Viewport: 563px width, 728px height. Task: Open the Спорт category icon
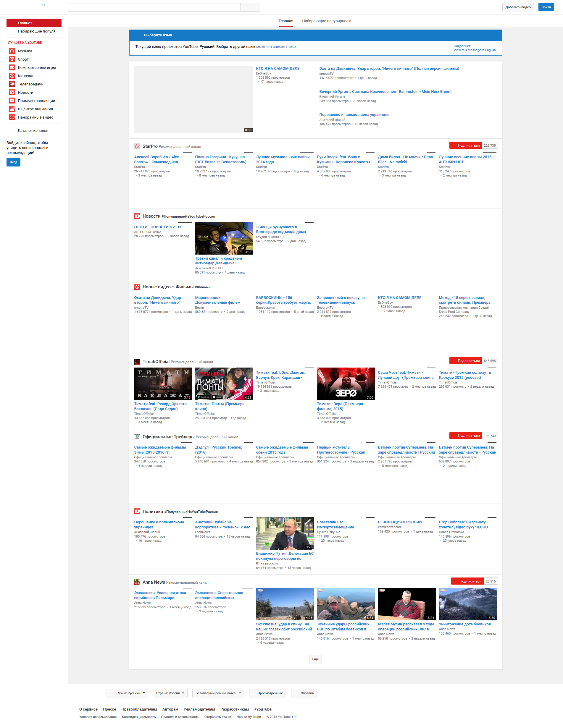click(12, 59)
